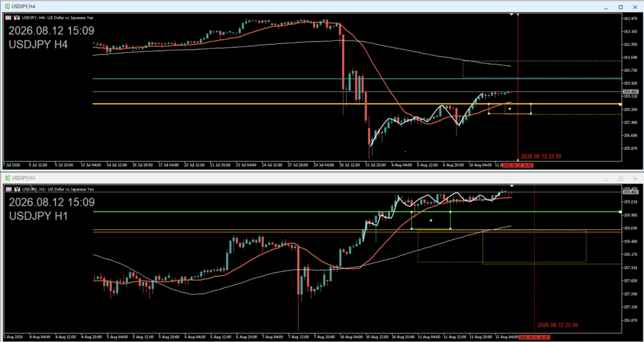This screenshot has height=342, width=644.
Task: Click the red 2026.08.12 16:00 label on H4 time axis
Action: coord(518,165)
